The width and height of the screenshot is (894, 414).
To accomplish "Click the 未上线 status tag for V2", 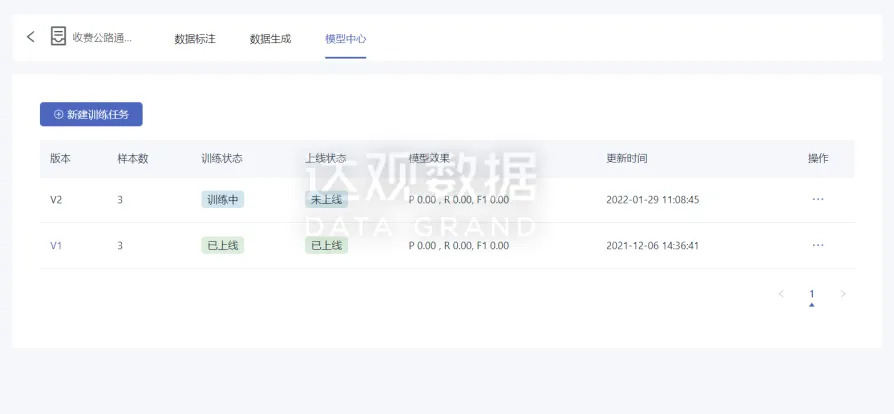I will coord(326,199).
